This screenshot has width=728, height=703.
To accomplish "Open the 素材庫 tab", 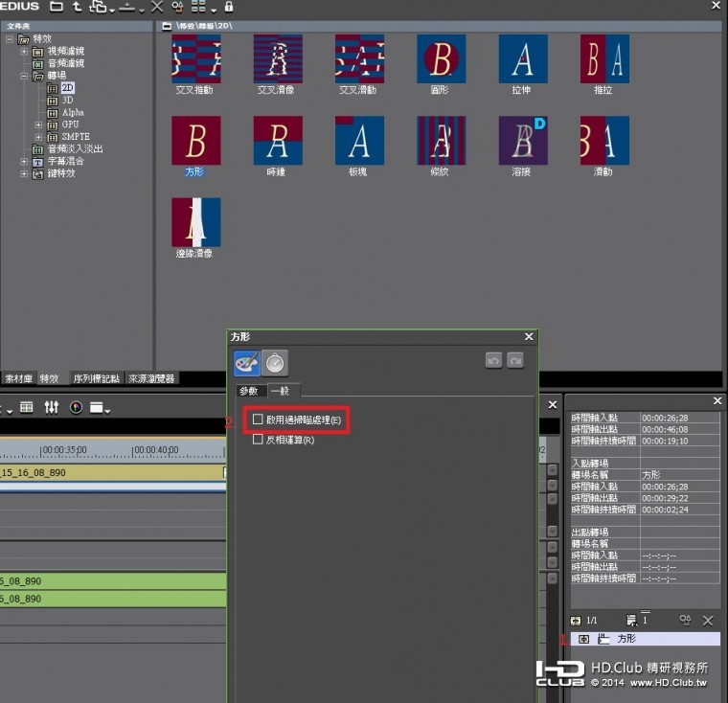I will pyautogui.click(x=18, y=378).
